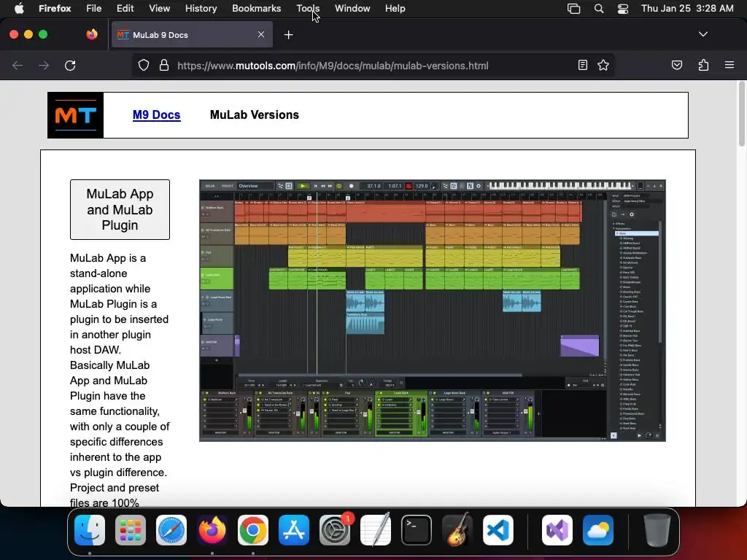The image size is (747, 560).
Task: Launch Safari from the Dock
Action: tap(171, 530)
